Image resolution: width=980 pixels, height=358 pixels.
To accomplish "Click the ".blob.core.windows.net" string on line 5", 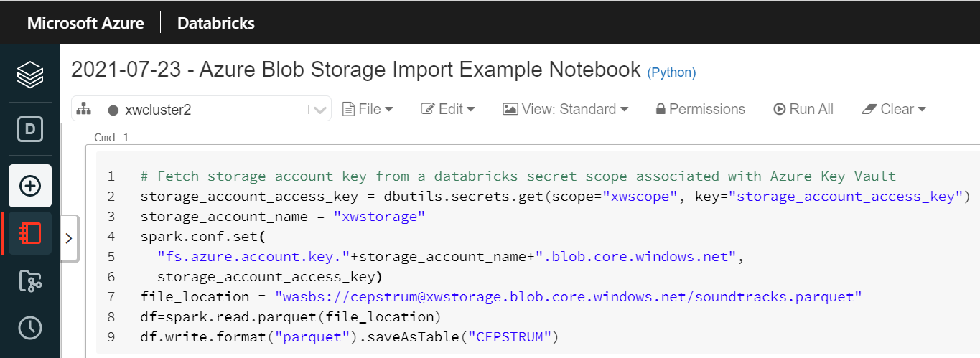I will [x=636, y=257].
